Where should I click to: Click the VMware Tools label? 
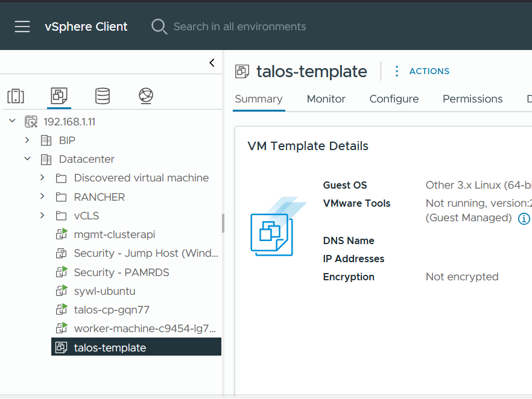[356, 203]
